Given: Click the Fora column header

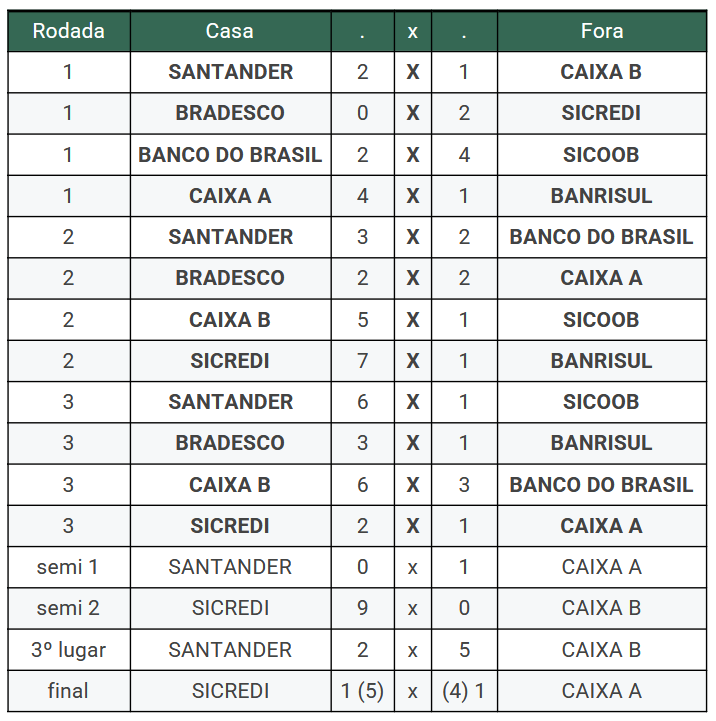Looking at the screenshot, I should pyautogui.click(x=601, y=31).
